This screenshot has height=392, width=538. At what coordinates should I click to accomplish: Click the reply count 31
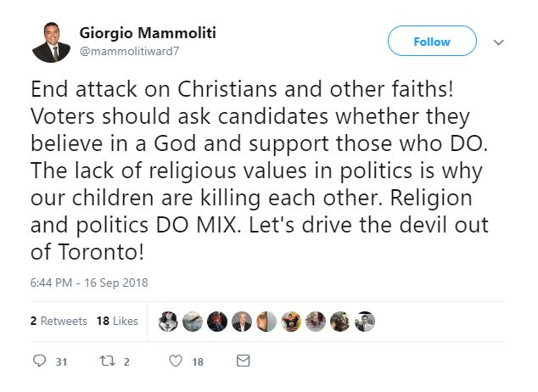tap(61, 361)
